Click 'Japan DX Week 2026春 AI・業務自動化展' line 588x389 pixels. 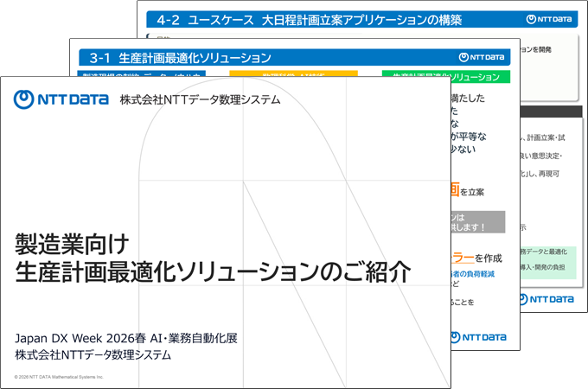[126, 338]
